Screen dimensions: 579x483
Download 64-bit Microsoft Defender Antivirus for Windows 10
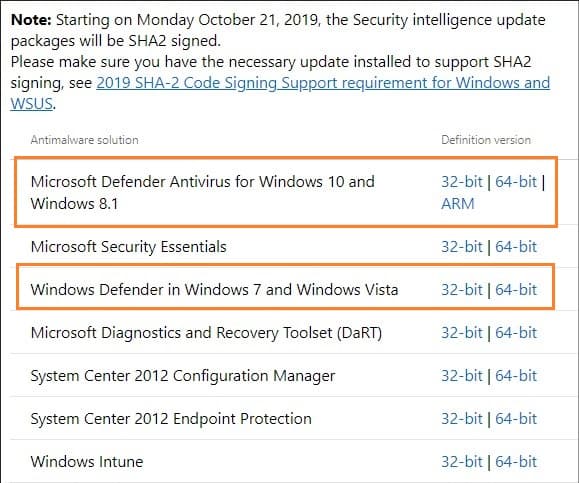click(x=515, y=182)
